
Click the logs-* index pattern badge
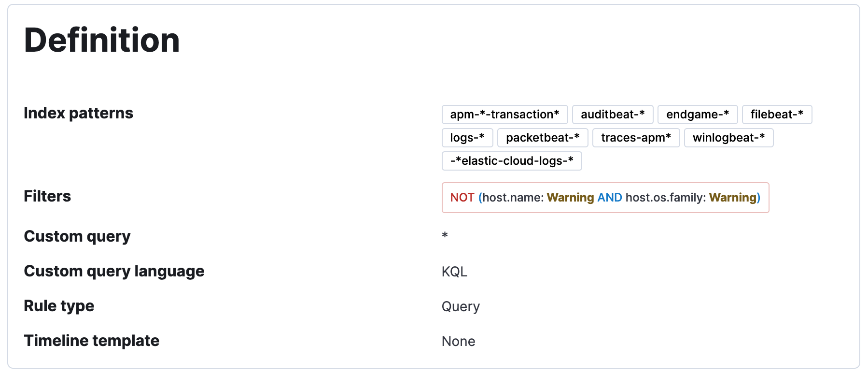coord(467,138)
